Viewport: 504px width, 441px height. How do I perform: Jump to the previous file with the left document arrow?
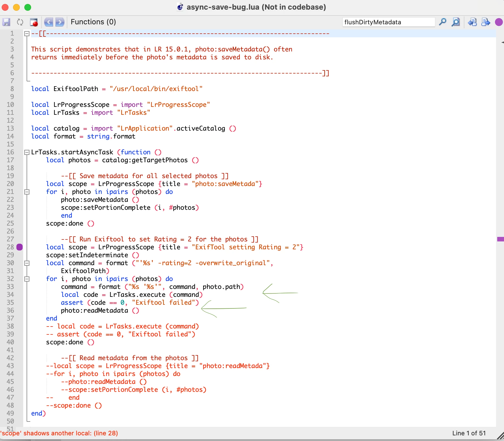tap(472, 22)
